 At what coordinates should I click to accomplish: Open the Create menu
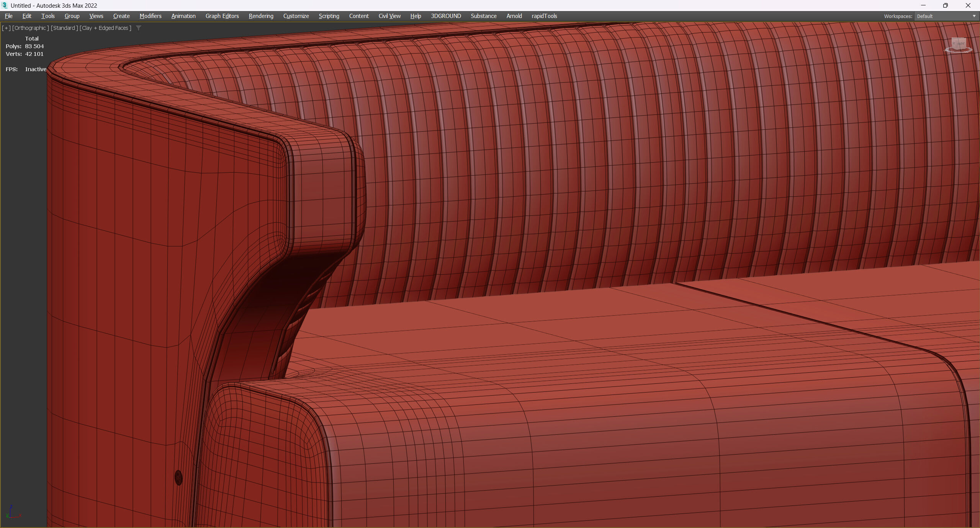point(121,16)
